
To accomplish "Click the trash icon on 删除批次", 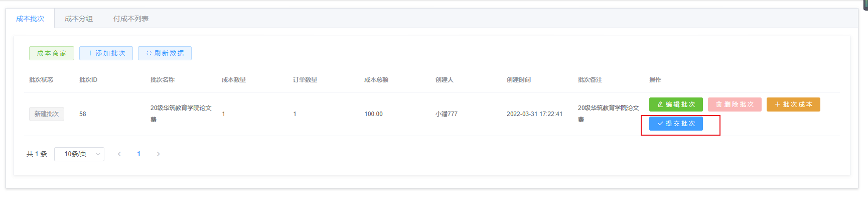I will pos(718,104).
